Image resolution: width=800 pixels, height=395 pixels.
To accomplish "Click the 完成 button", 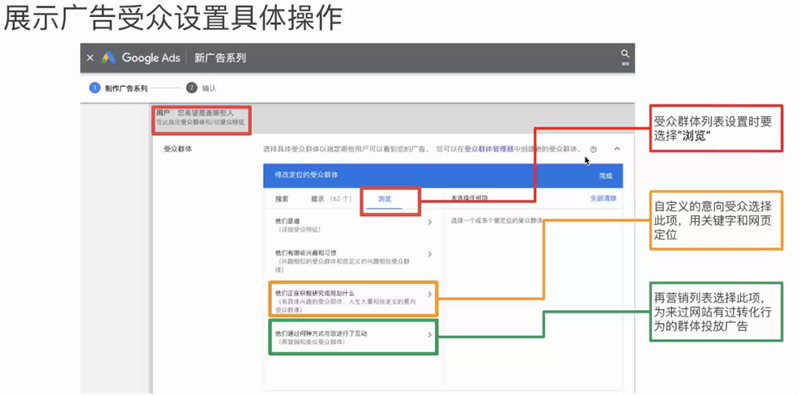I will click(605, 176).
